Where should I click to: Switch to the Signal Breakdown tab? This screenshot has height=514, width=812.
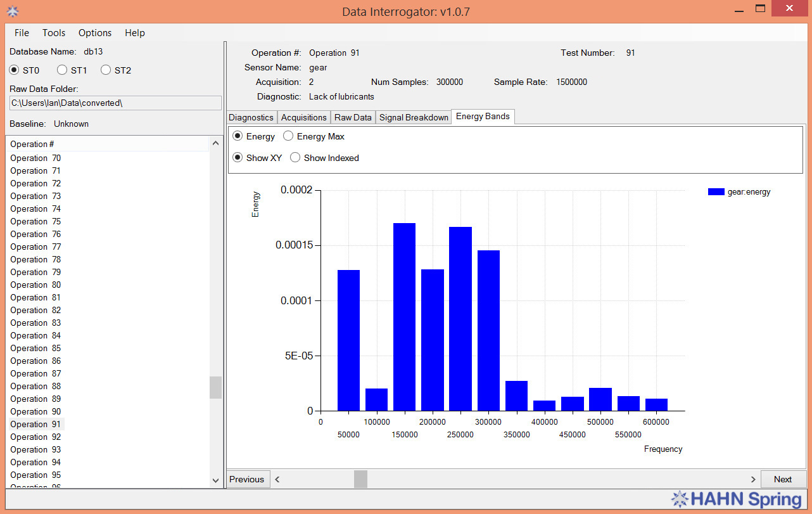click(x=414, y=117)
